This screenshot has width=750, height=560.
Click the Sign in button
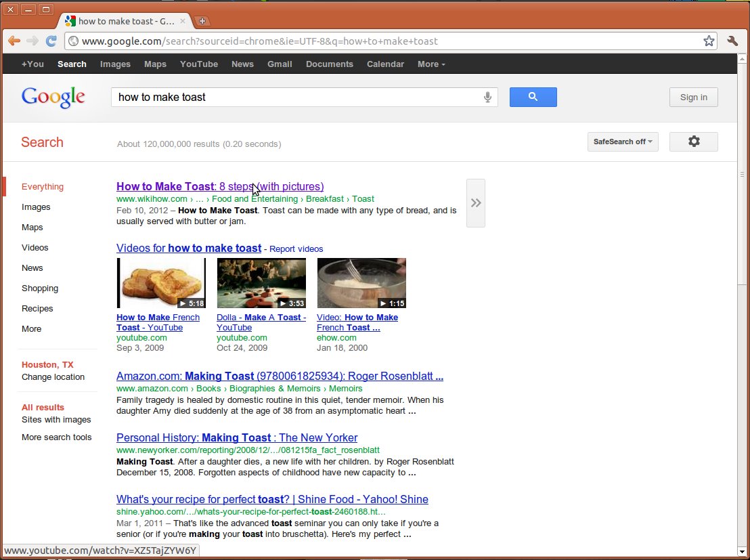pos(694,97)
